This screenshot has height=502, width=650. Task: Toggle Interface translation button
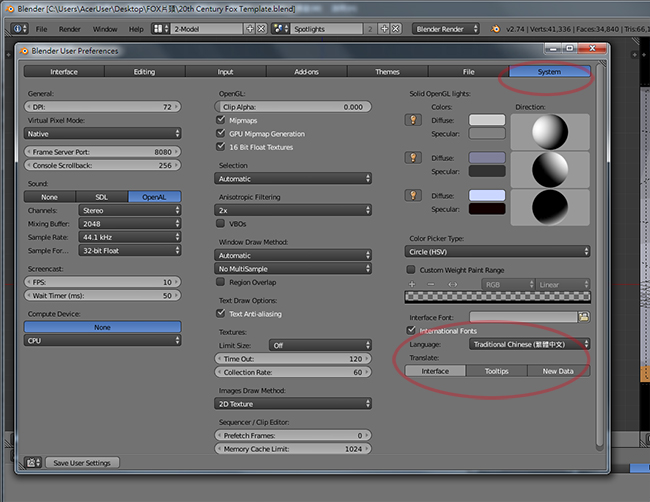pyautogui.click(x=435, y=371)
